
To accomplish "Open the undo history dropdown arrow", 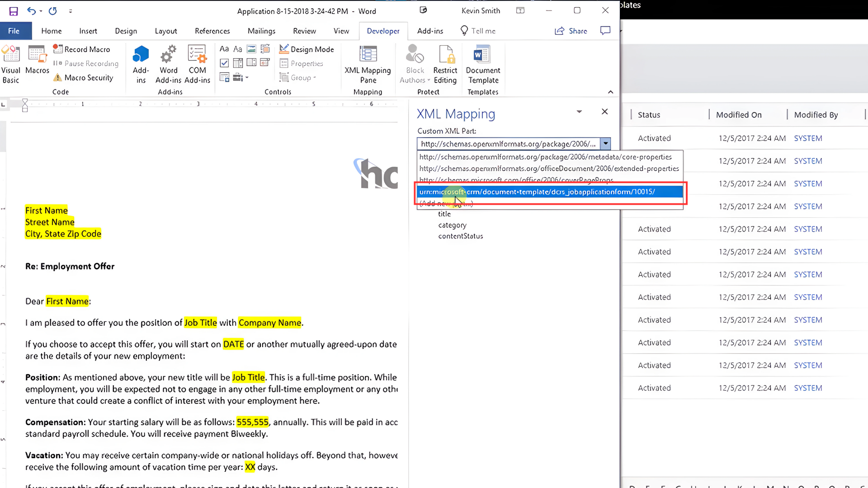I will point(41,11).
